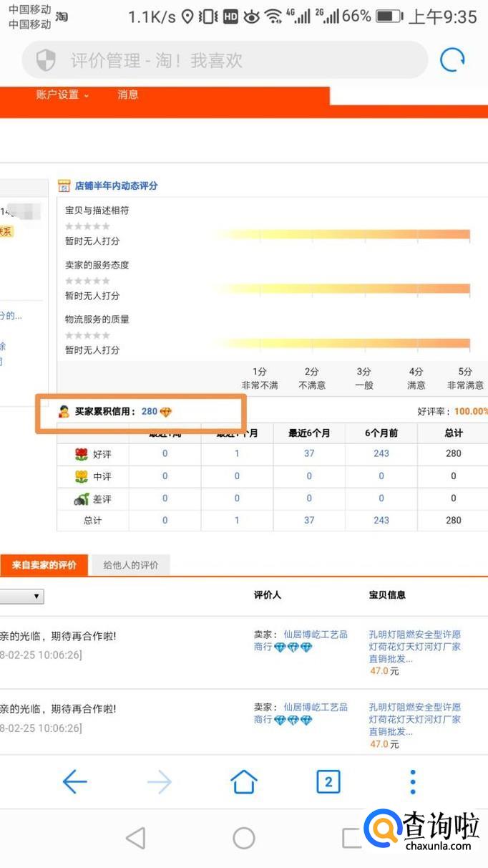Click the 总计 row 37 value
The image size is (488, 868).
pyautogui.click(x=309, y=520)
